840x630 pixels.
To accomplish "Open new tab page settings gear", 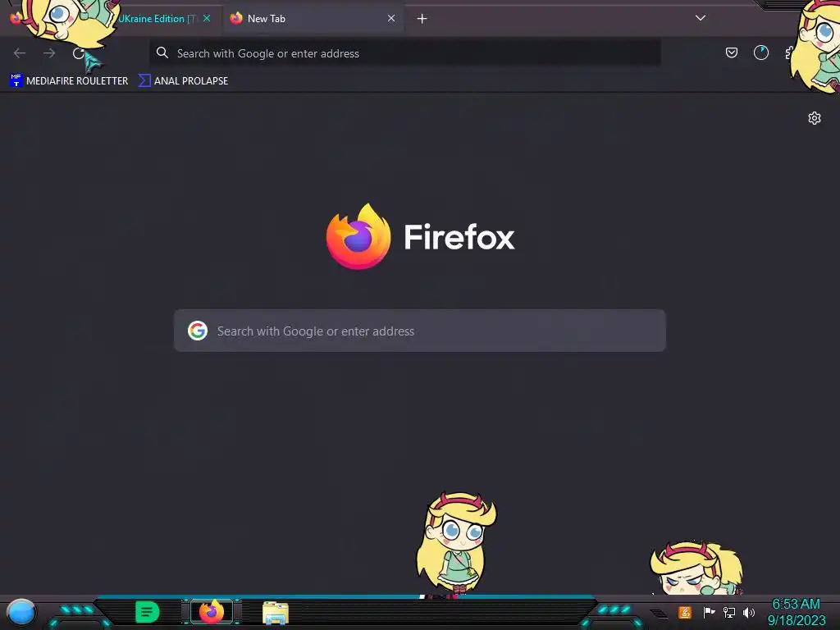I will pos(815,118).
